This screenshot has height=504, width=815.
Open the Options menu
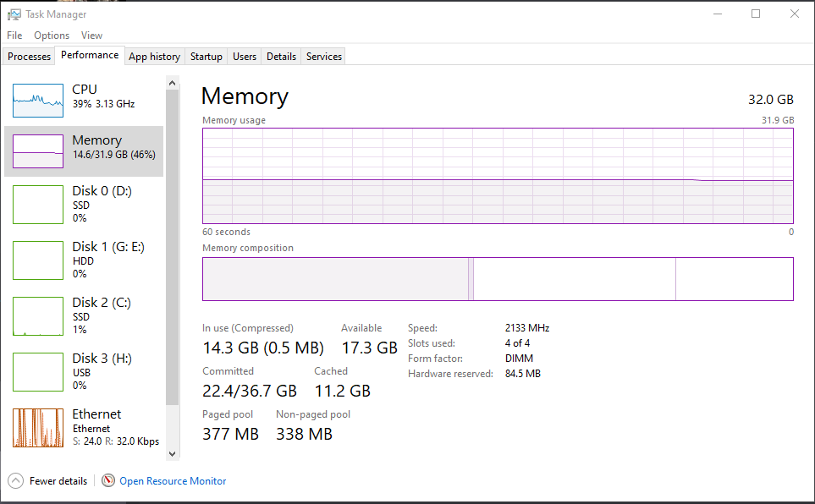click(52, 36)
